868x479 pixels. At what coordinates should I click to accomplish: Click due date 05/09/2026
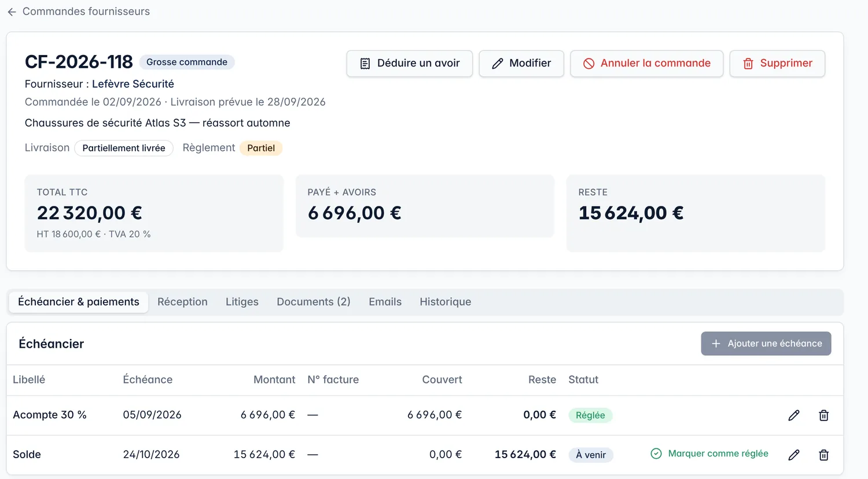152,415
